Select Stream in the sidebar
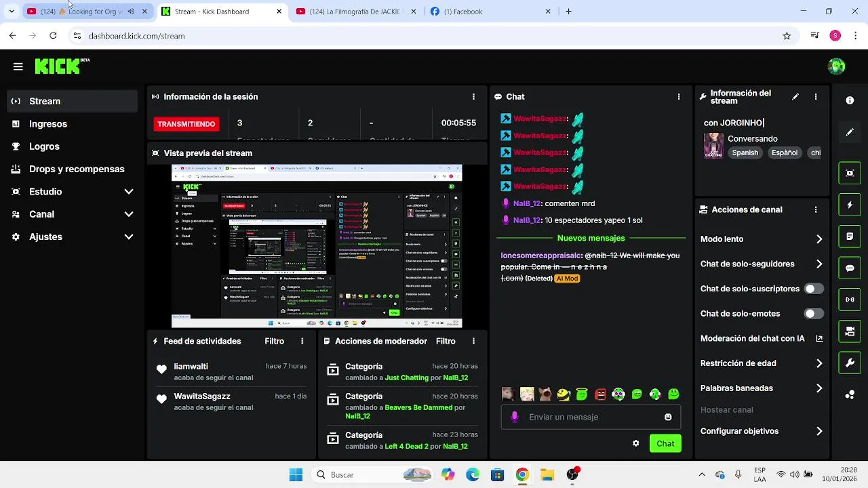This screenshot has width=868, height=488. (72, 101)
